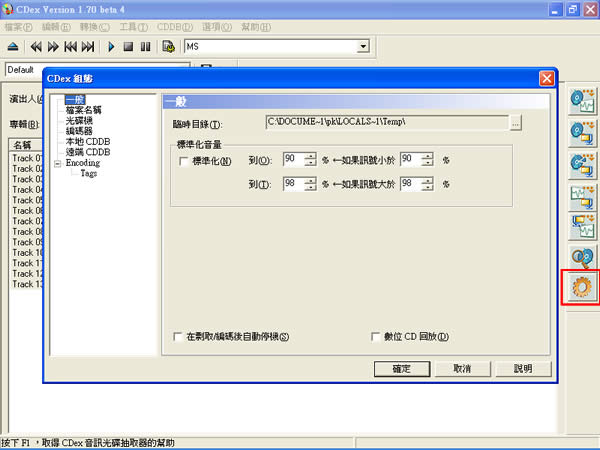The image size is (600, 450).
Task: Select Track 05 row in track list
Action: [x=26, y=200]
